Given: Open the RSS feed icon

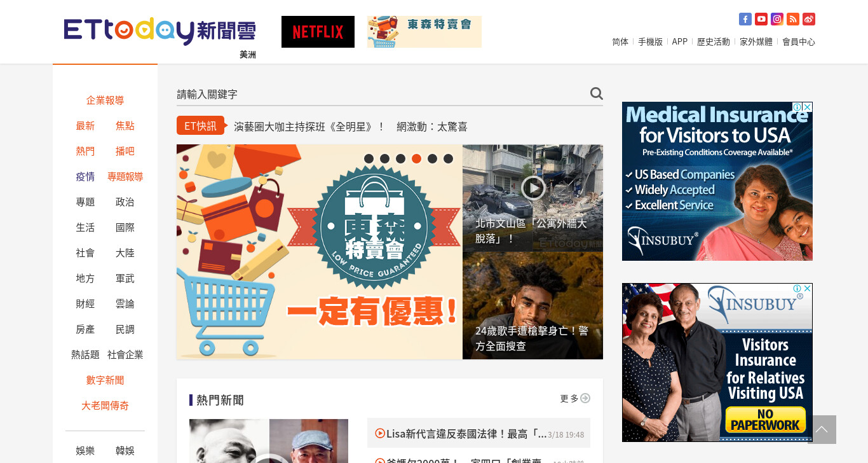Looking at the screenshot, I should (x=793, y=19).
